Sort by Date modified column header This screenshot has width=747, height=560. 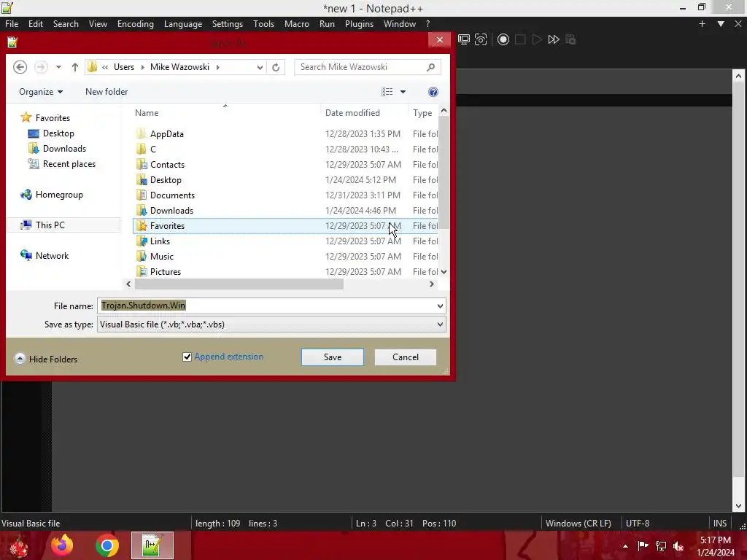pyautogui.click(x=352, y=113)
